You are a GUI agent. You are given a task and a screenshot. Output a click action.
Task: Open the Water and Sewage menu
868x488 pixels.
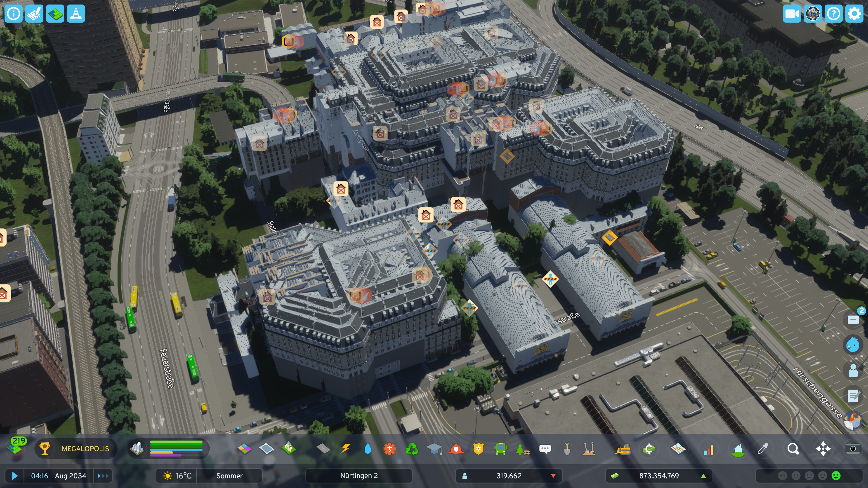pyautogui.click(x=368, y=449)
